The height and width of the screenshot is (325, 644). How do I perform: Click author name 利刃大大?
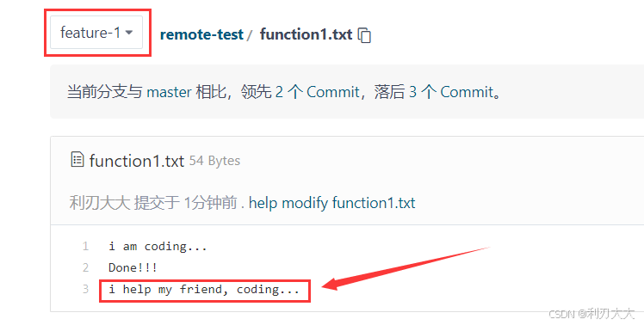click(100, 203)
